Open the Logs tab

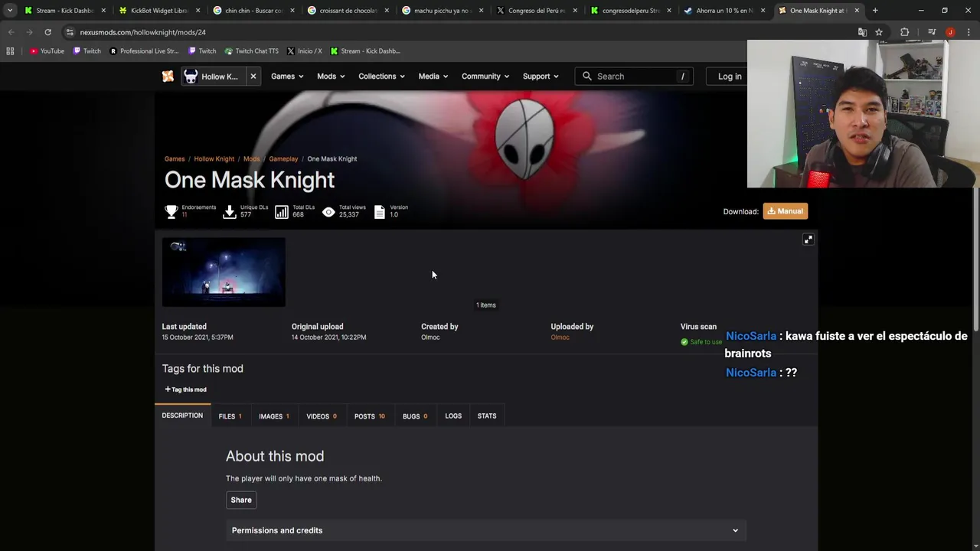click(453, 416)
